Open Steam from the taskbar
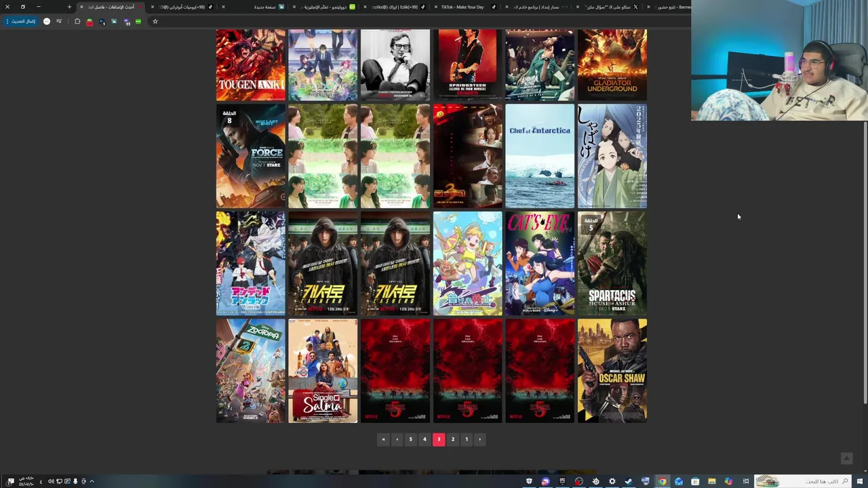Image resolution: width=868 pixels, height=488 pixels. tap(629, 481)
